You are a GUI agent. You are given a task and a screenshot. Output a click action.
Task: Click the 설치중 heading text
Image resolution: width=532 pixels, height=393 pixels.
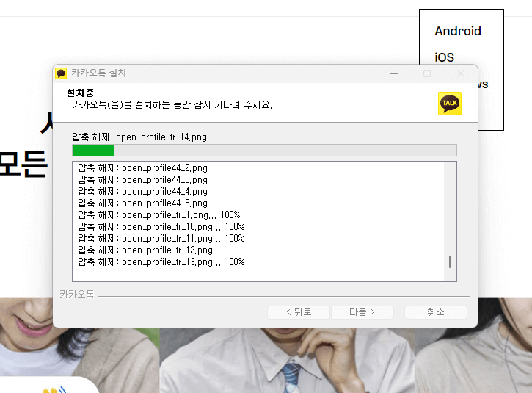[80, 93]
